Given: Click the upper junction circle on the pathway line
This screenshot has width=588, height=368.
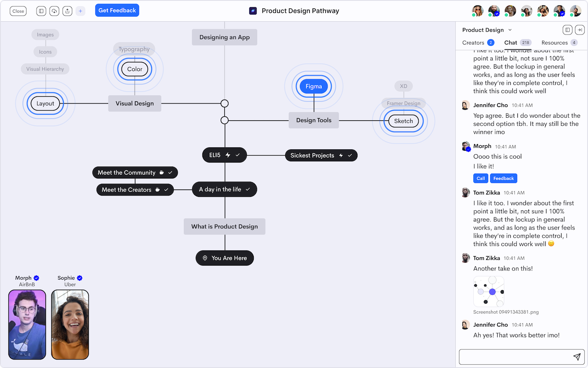Looking at the screenshot, I should [x=225, y=103].
